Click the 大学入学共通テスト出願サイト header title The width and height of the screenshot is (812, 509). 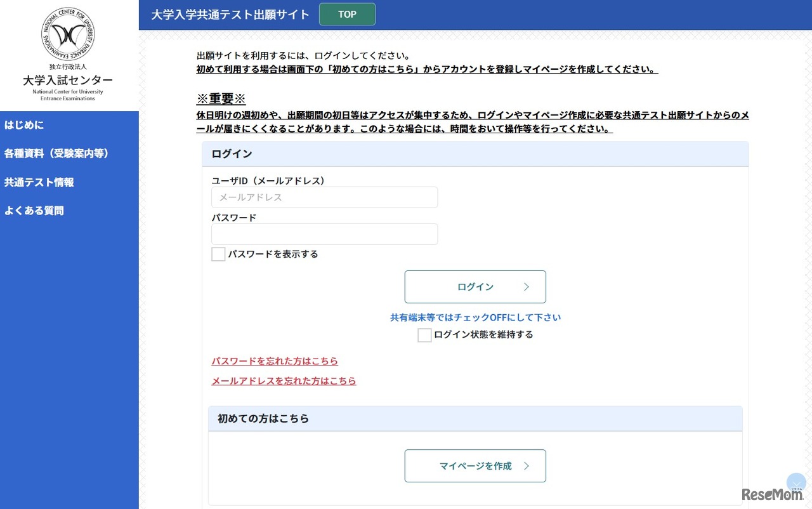pos(230,15)
